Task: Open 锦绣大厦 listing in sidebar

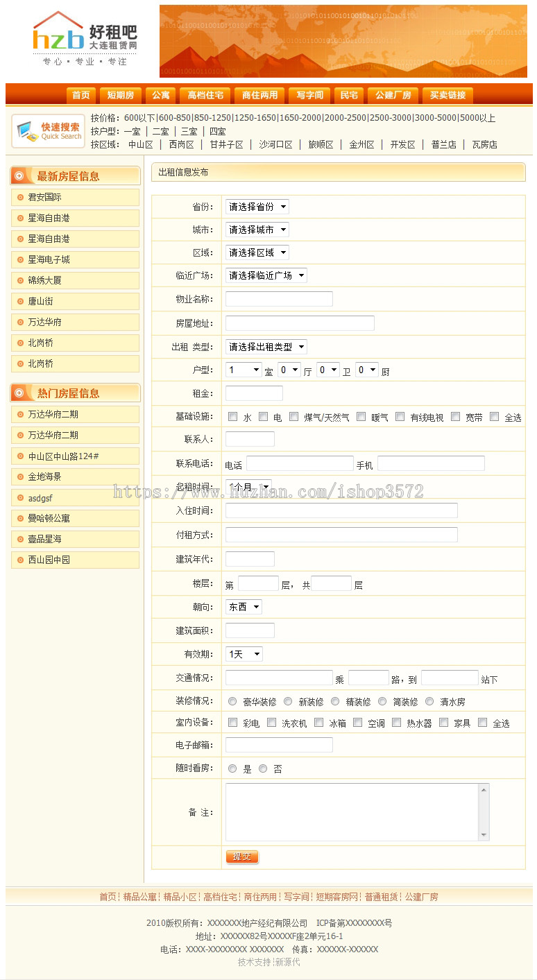Action: pyautogui.click(x=75, y=280)
